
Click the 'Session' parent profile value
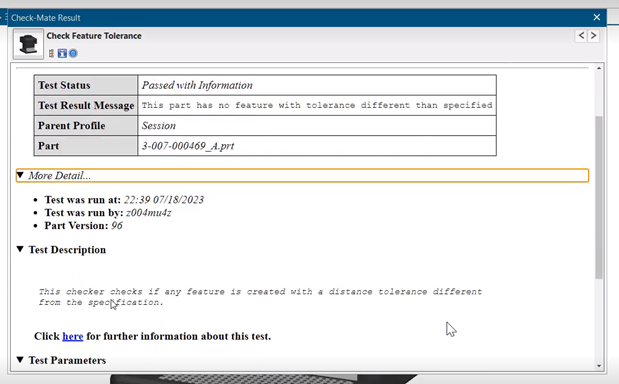tap(159, 126)
